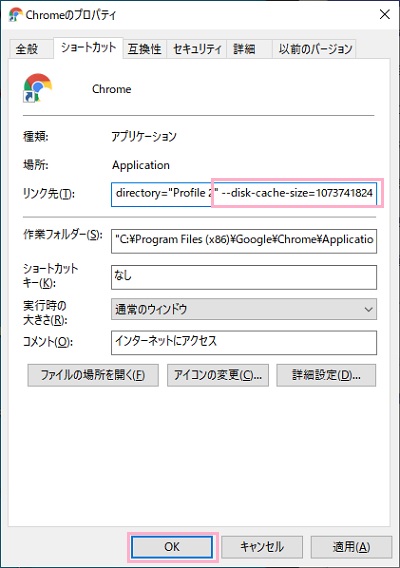Click the 種類: label
This screenshot has height=568, width=400.
pos(36,137)
